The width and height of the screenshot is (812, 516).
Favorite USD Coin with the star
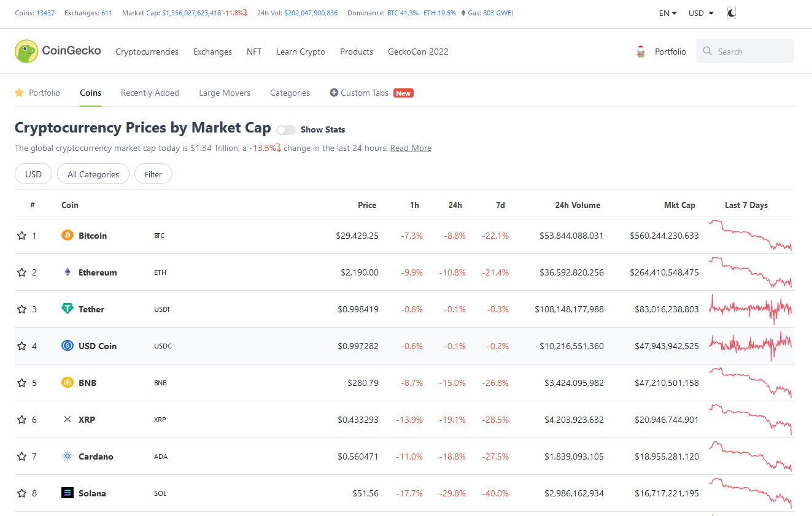click(22, 346)
